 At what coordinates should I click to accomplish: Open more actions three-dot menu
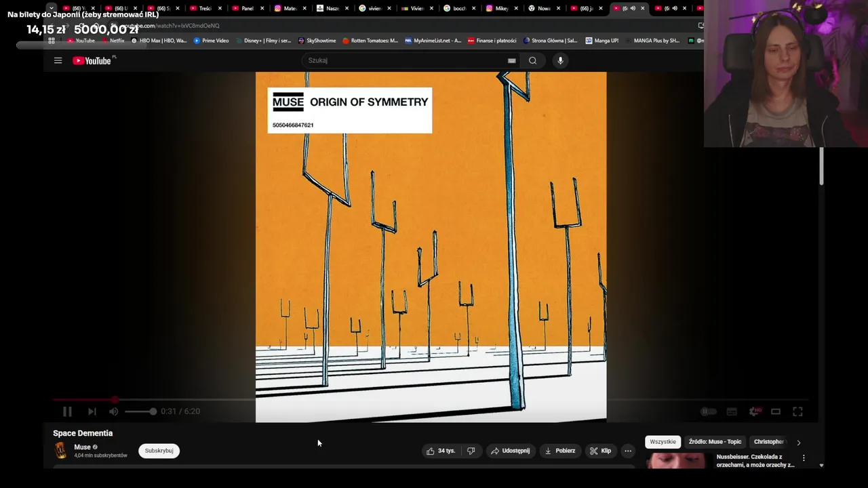[628, 451]
